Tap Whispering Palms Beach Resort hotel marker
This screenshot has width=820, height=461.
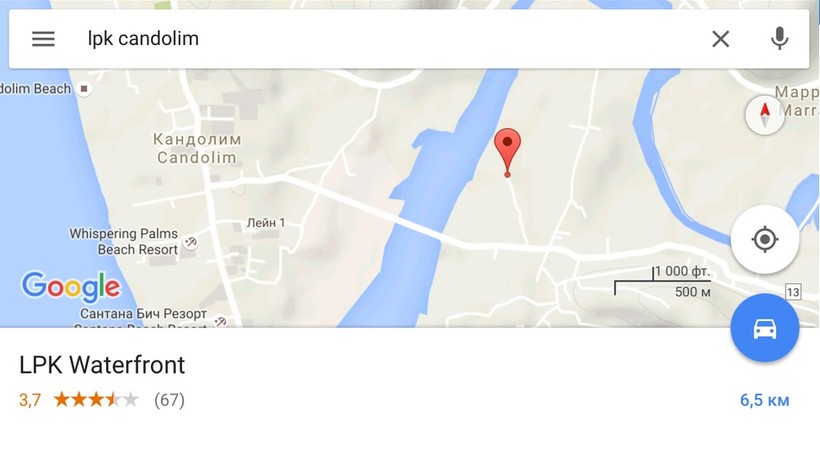point(191,242)
